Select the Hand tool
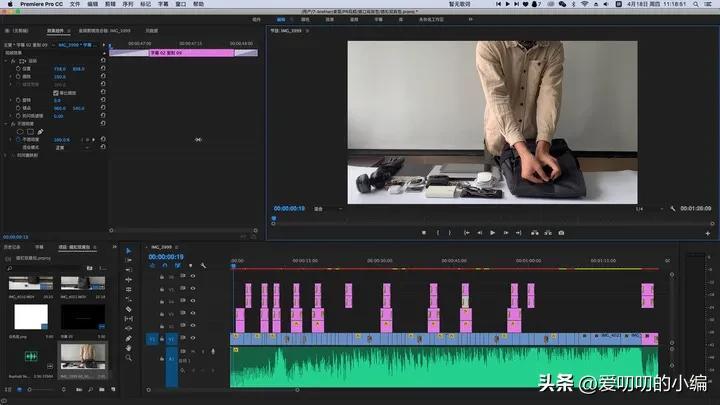Image resolution: width=720 pixels, height=405 pixels. pos(129,348)
